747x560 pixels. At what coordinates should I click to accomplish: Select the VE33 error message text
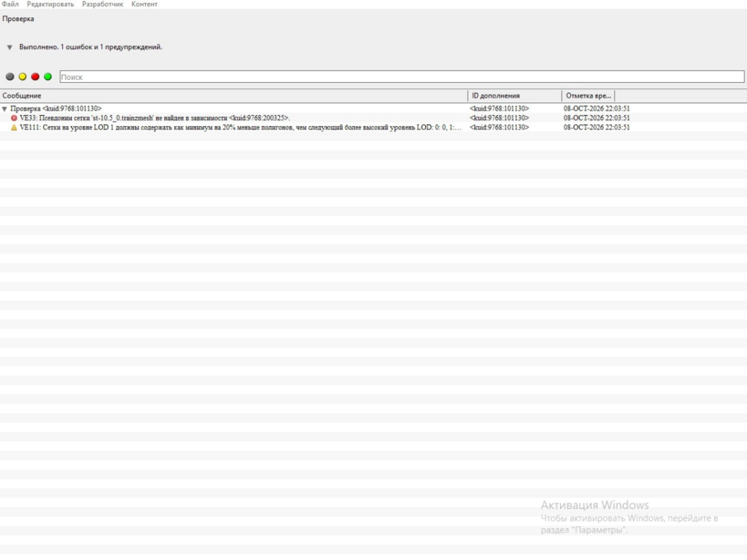tap(155, 118)
